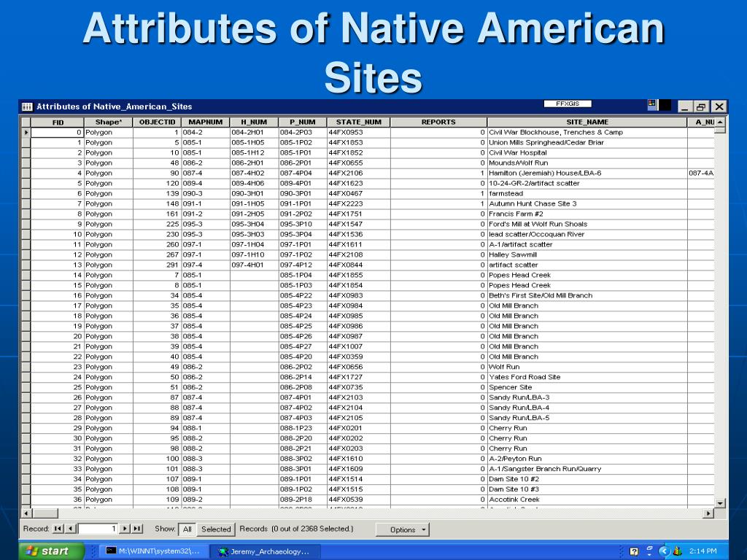The width and height of the screenshot is (747, 560).
Task: Click site name Autumn Hunt Chase Site 3
Action: tap(533, 204)
